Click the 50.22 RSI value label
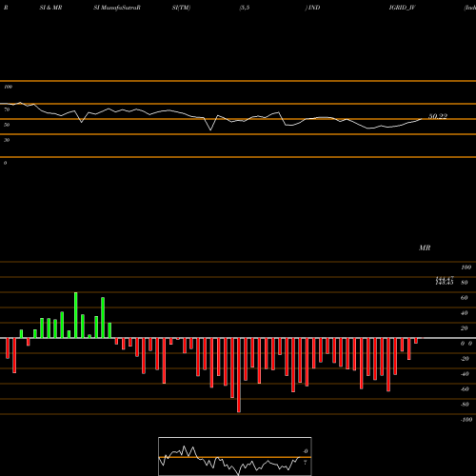Screen dimensions: 476x476 pyautogui.click(x=438, y=116)
